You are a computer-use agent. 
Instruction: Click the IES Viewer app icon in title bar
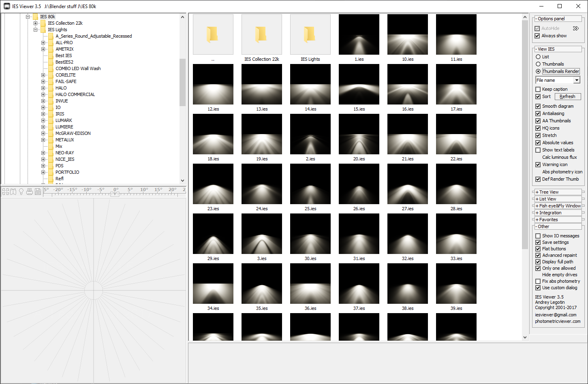click(7, 6)
